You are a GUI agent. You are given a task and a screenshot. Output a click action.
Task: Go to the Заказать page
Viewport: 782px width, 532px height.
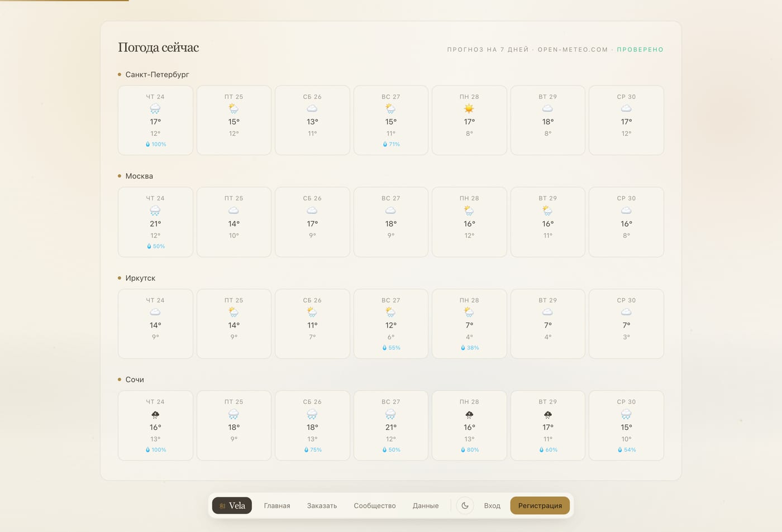coord(322,506)
